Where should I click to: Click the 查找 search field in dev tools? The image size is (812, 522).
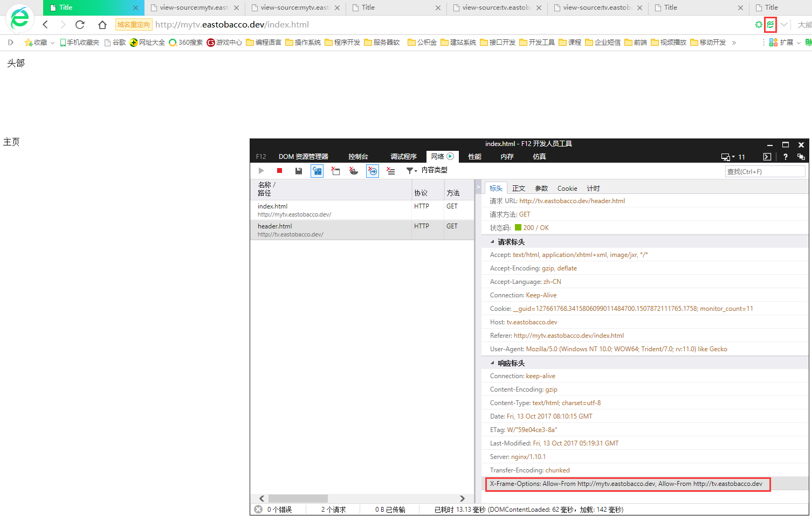coord(765,171)
